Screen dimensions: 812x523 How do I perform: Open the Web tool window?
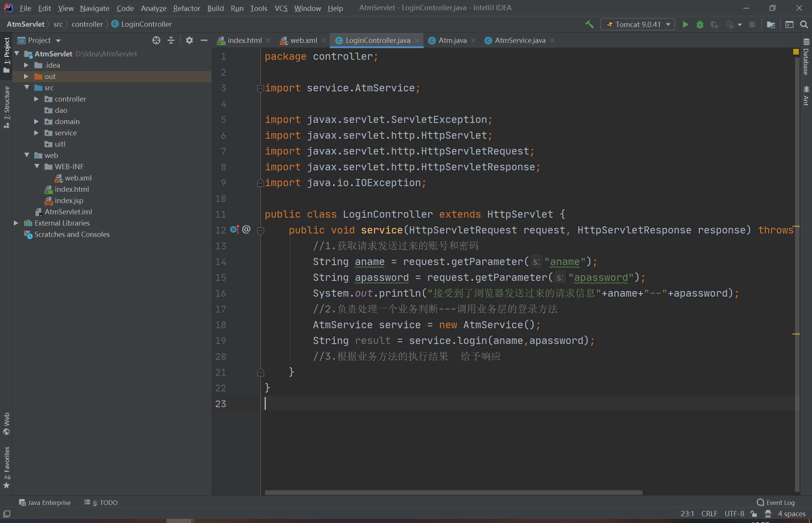point(6,423)
